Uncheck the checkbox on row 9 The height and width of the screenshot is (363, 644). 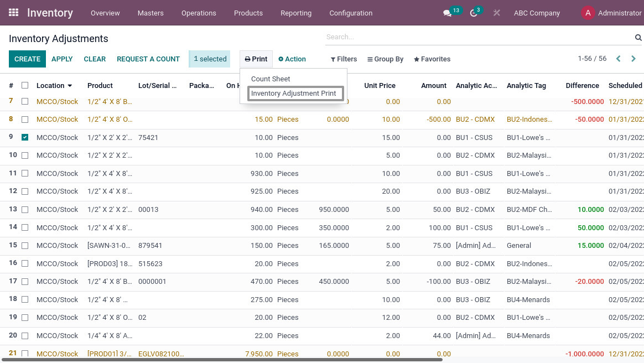(24, 137)
